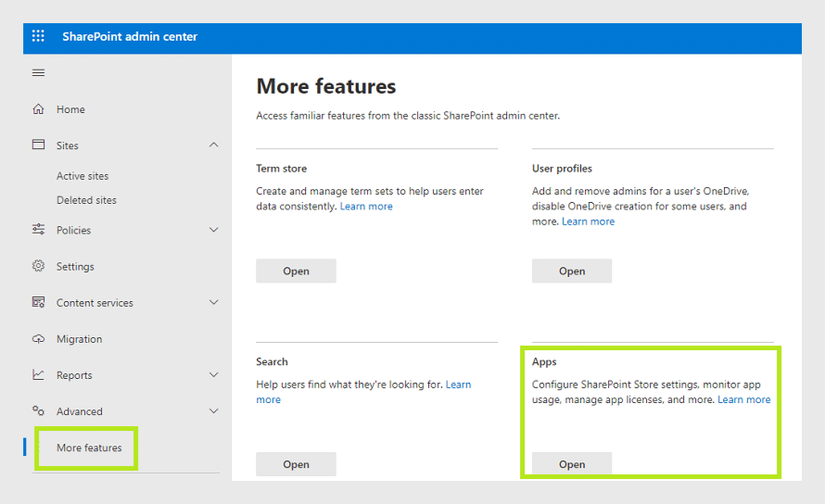Open the Deleted sites page
This screenshot has width=825, height=504.
tap(86, 200)
